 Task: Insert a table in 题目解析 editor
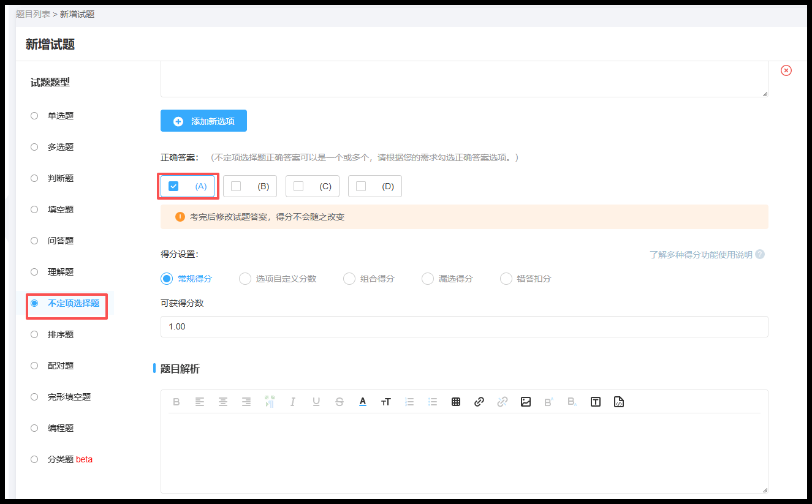tap(456, 402)
